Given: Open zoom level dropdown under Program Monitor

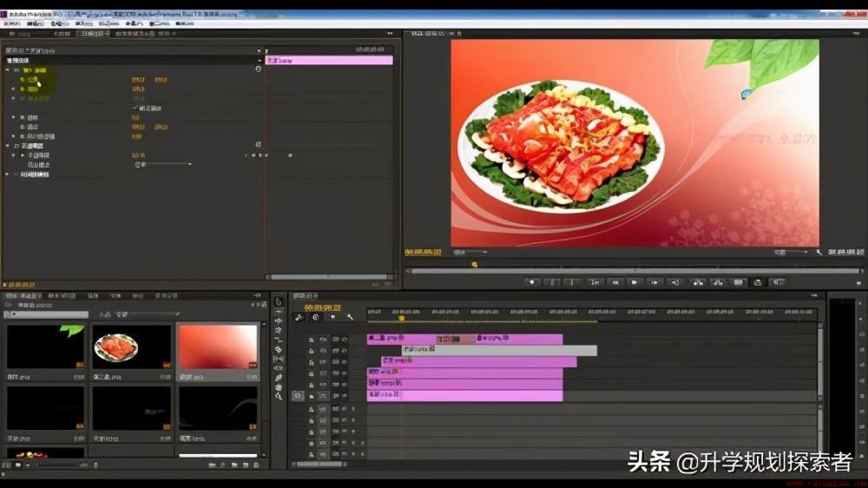Looking at the screenshot, I should point(470,252).
